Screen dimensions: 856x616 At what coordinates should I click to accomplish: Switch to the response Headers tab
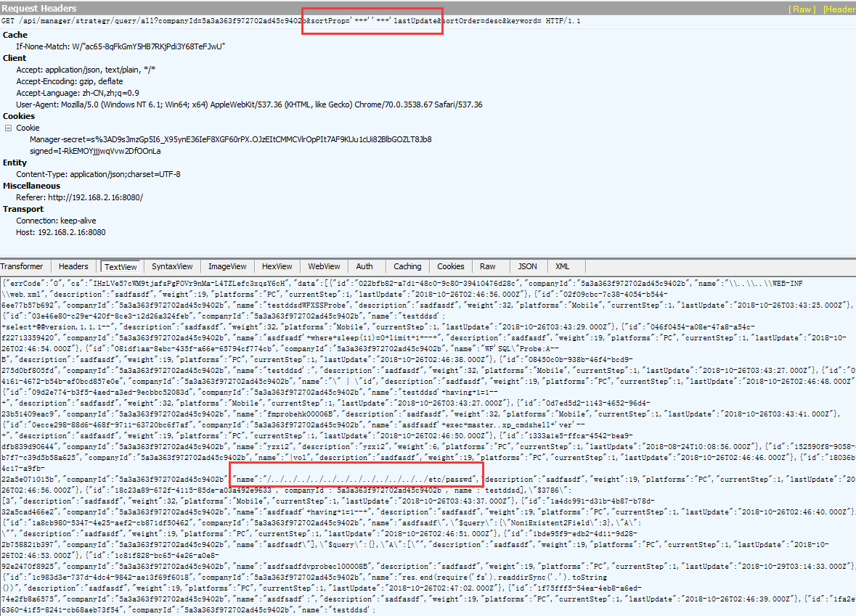point(73,266)
